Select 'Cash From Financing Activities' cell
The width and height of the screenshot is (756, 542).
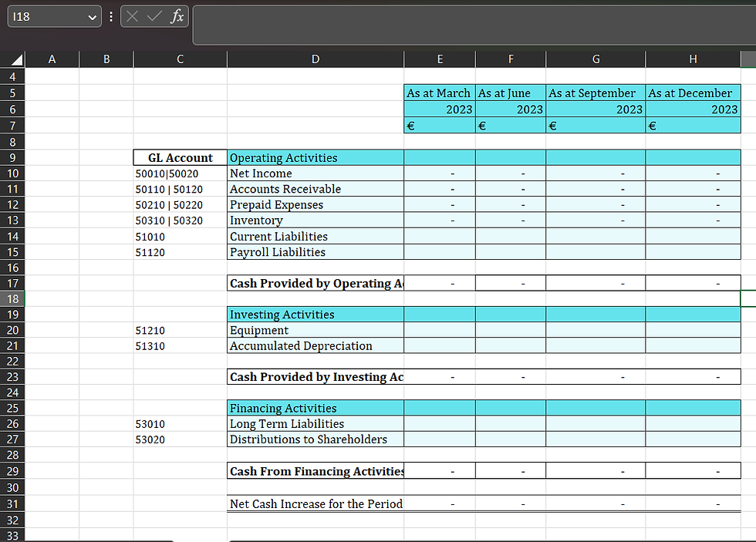(316, 471)
